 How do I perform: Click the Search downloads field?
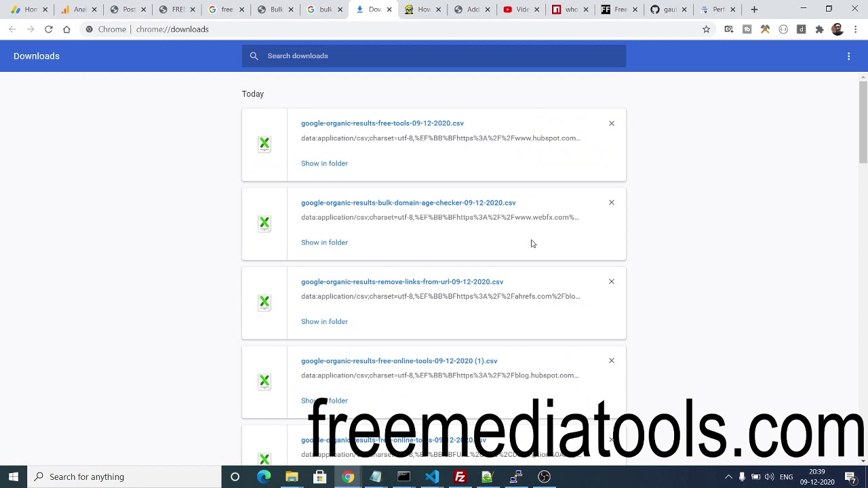[x=434, y=56]
